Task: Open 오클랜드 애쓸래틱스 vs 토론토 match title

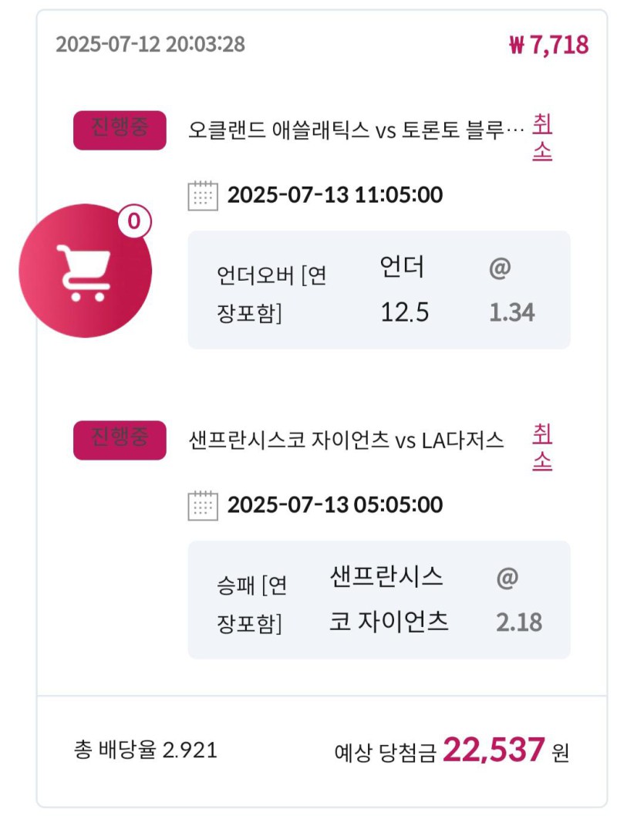Action: click(x=356, y=130)
